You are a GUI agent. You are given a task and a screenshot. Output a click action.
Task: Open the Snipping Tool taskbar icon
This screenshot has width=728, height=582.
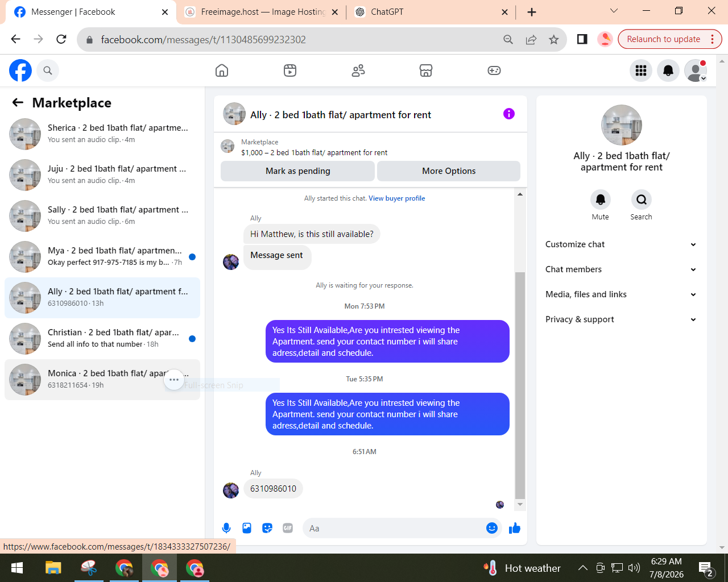coord(89,568)
